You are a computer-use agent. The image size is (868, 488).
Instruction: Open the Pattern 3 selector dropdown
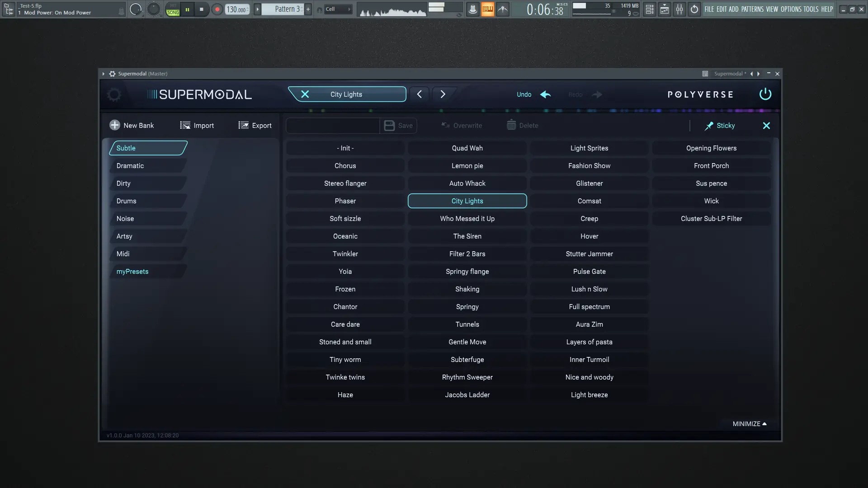click(286, 9)
